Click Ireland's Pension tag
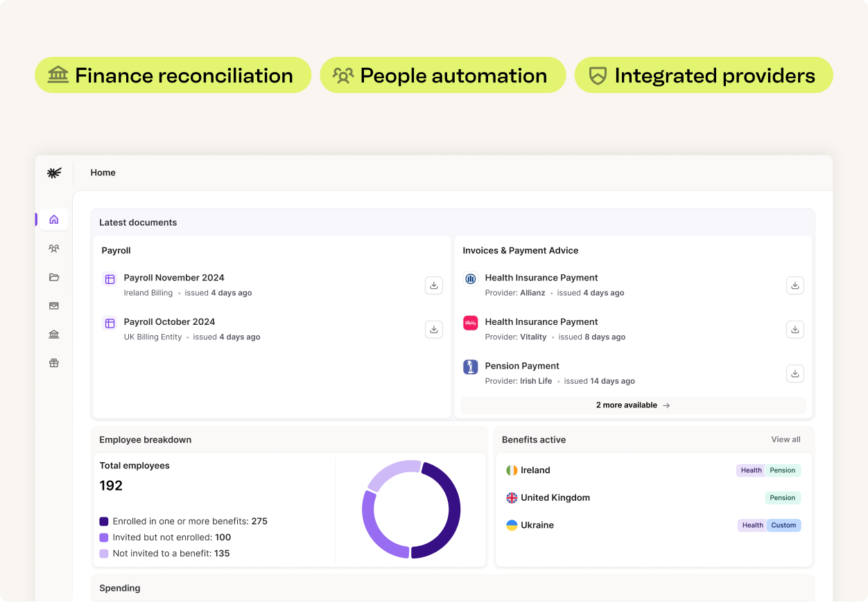The image size is (868, 602). click(783, 470)
